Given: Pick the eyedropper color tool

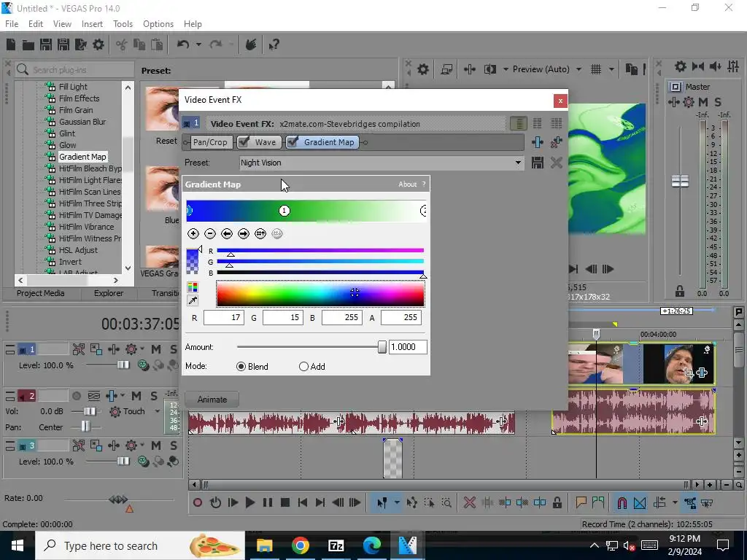Looking at the screenshot, I should click(x=193, y=300).
